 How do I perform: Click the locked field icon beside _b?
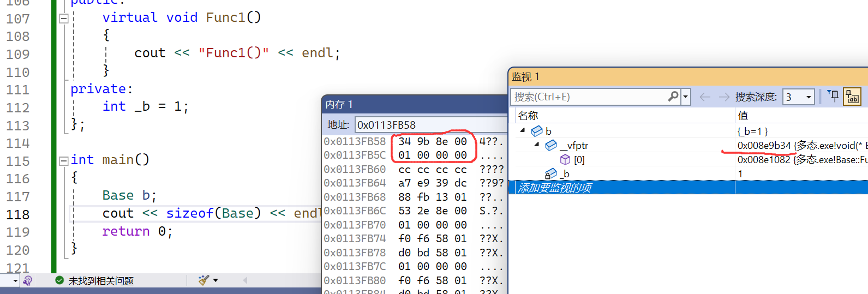tap(551, 173)
